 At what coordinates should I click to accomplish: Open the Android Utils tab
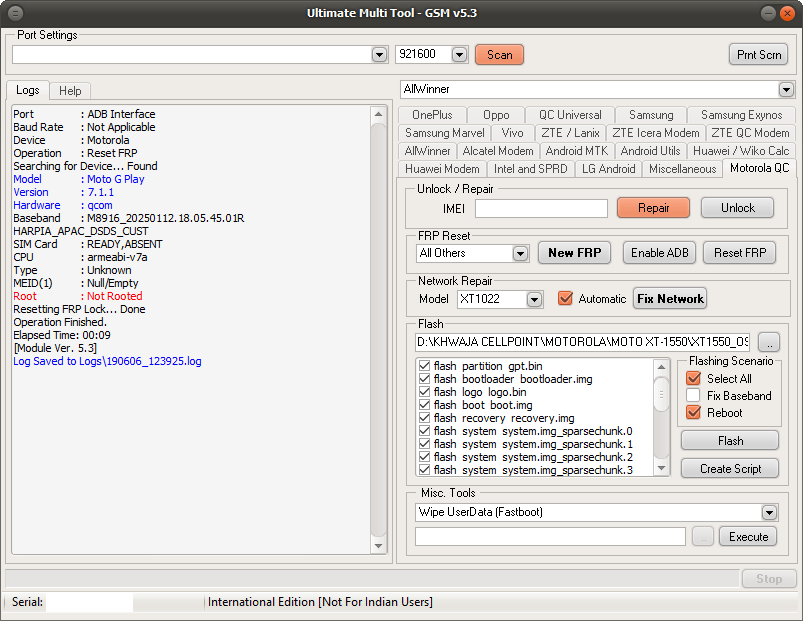click(x=650, y=151)
